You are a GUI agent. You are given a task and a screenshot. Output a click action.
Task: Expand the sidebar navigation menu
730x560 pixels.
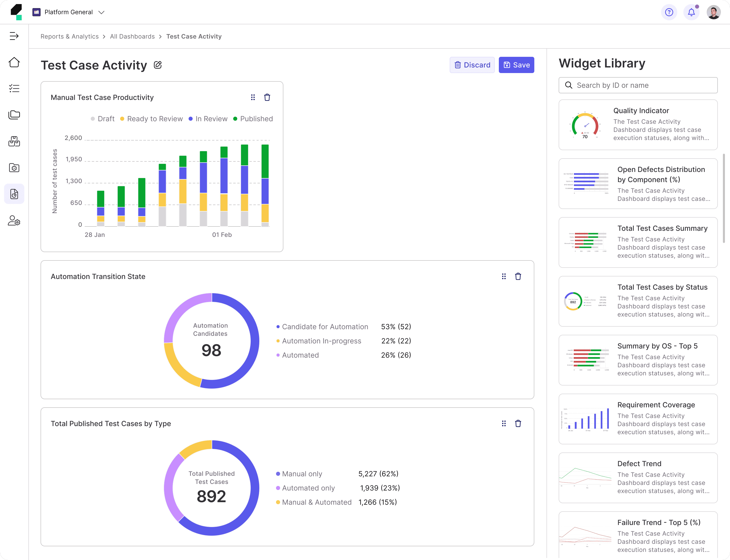click(x=14, y=36)
